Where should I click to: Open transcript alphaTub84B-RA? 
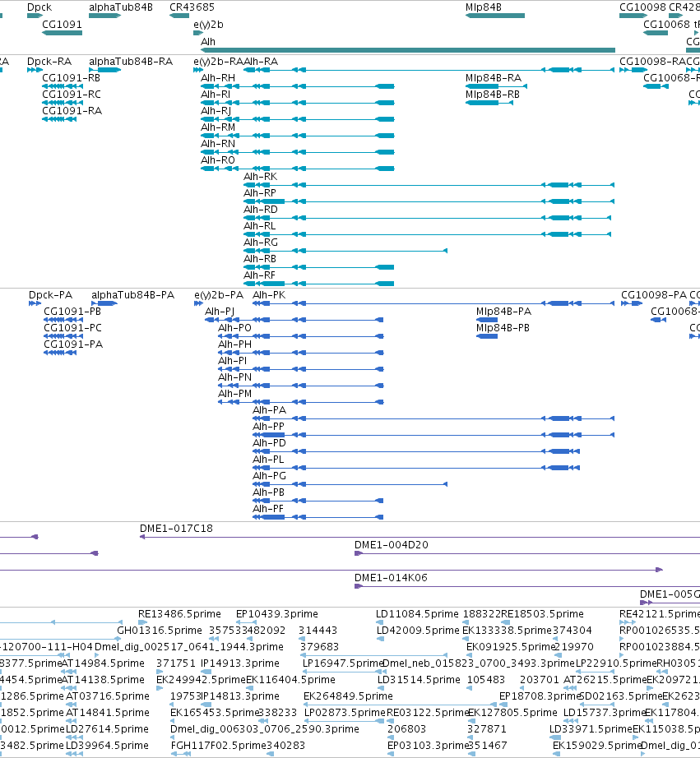point(105,70)
